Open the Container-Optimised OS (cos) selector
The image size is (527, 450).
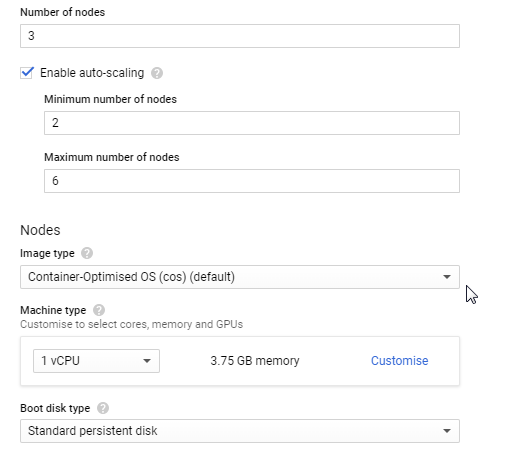pyautogui.click(x=240, y=277)
